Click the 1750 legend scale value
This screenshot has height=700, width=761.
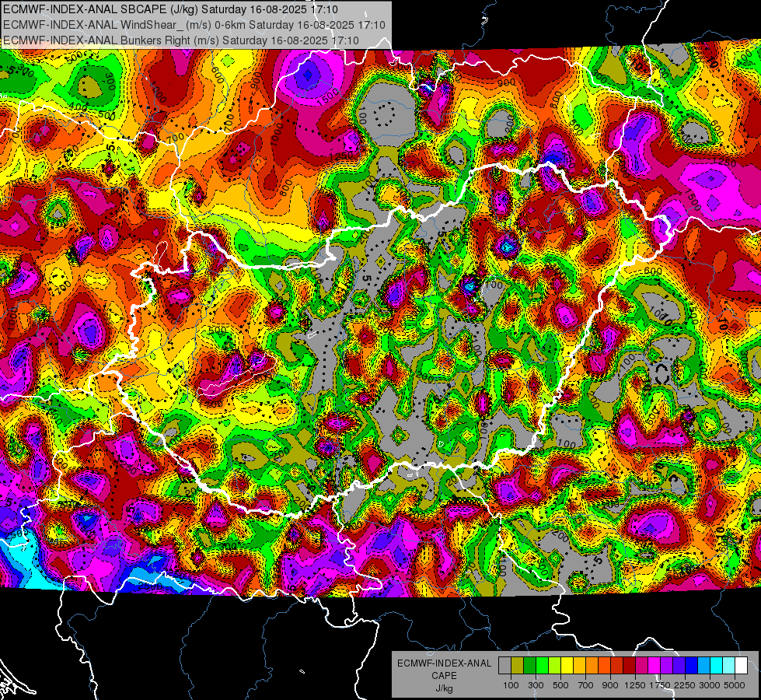(x=660, y=685)
